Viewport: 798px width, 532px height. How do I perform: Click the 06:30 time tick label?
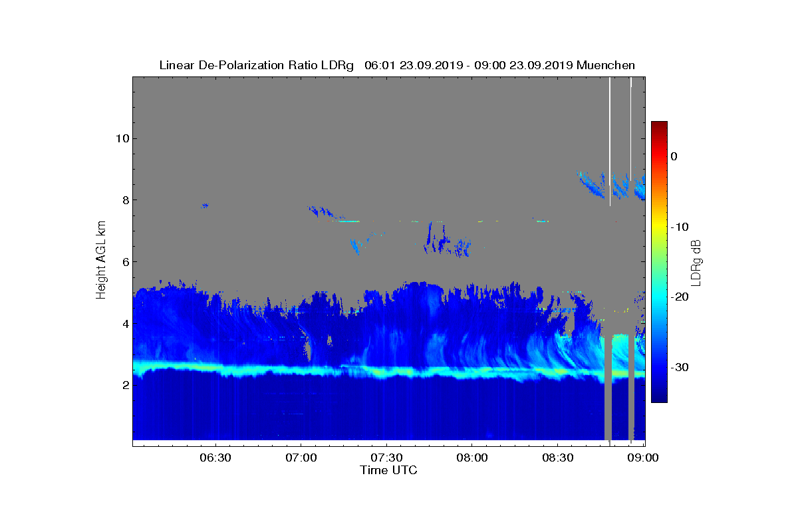(x=214, y=458)
